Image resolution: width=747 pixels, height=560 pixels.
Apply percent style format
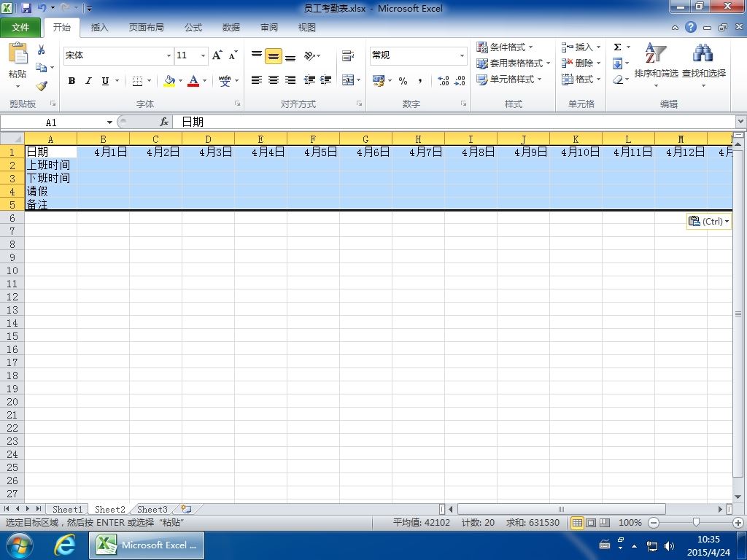coord(403,81)
